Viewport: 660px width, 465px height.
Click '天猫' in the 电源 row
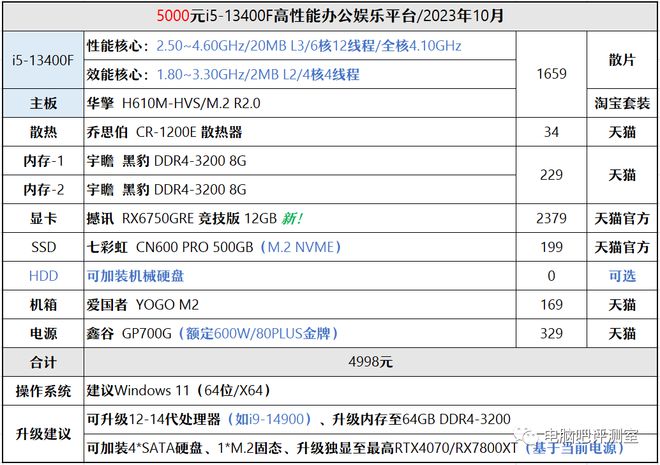[622, 333]
